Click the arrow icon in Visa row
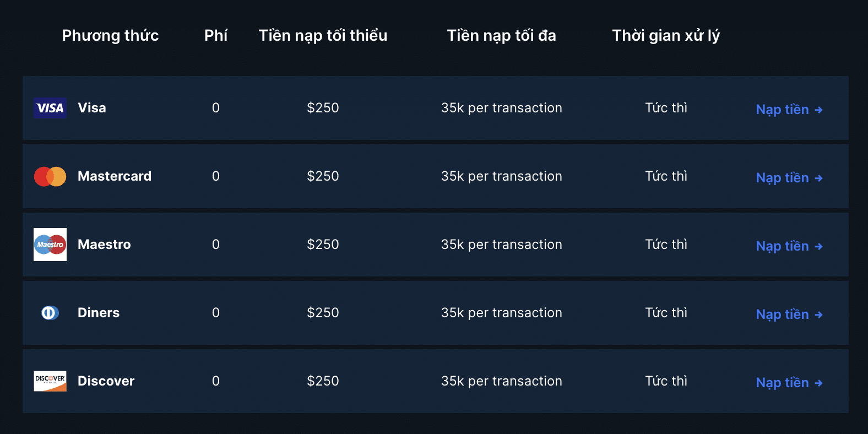Screen dimensions: 868x434 pos(818,110)
